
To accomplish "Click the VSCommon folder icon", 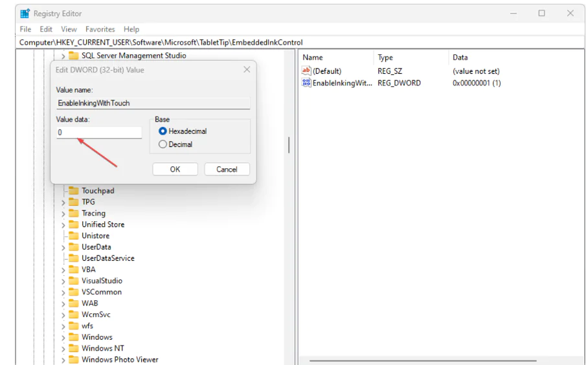I will [x=74, y=292].
